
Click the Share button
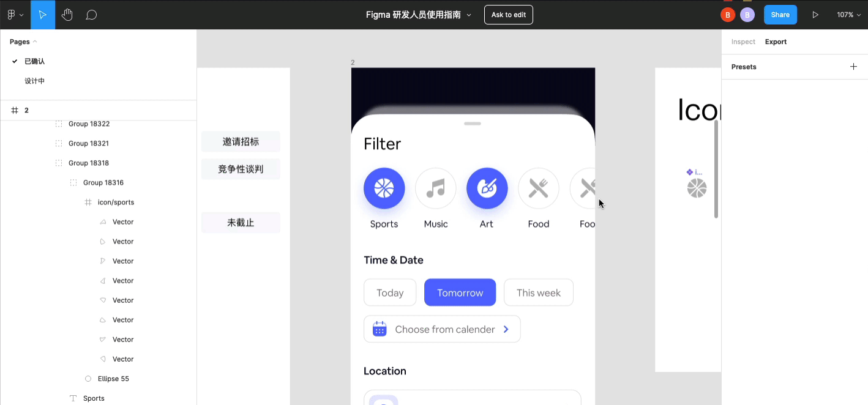(x=780, y=15)
